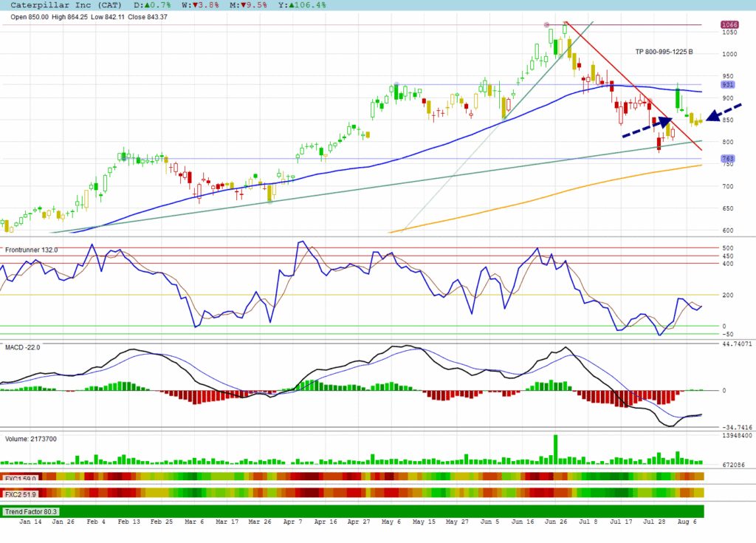Click the 500 level on Frontrunner axis
This screenshot has width=756, height=543.
(x=727, y=248)
